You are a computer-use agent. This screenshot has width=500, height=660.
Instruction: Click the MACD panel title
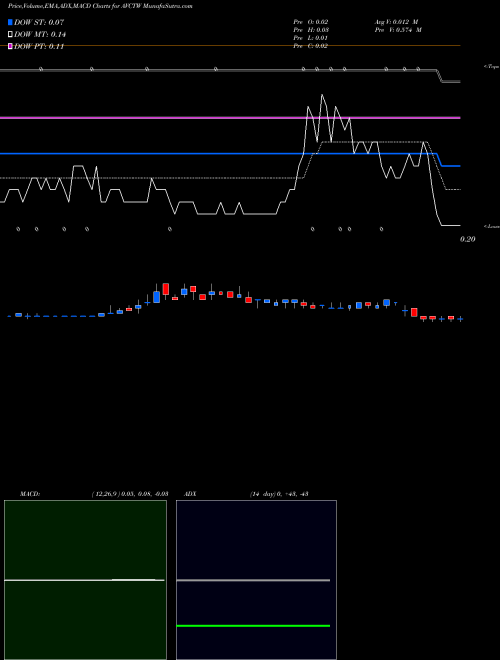click(x=30, y=494)
